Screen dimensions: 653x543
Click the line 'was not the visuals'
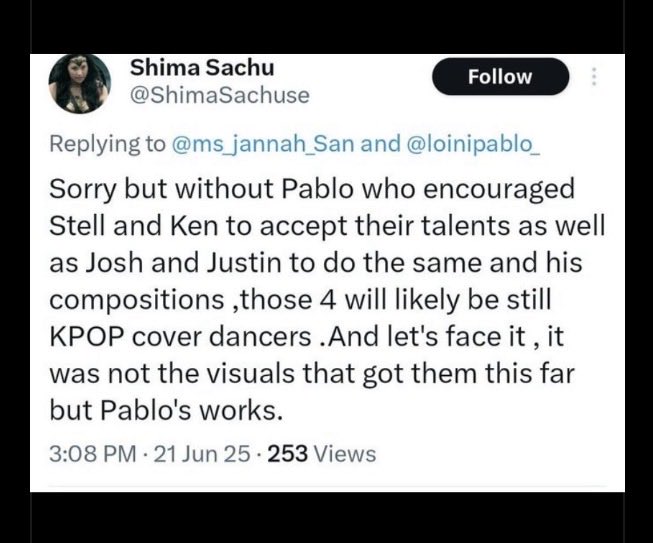click(x=312, y=374)
